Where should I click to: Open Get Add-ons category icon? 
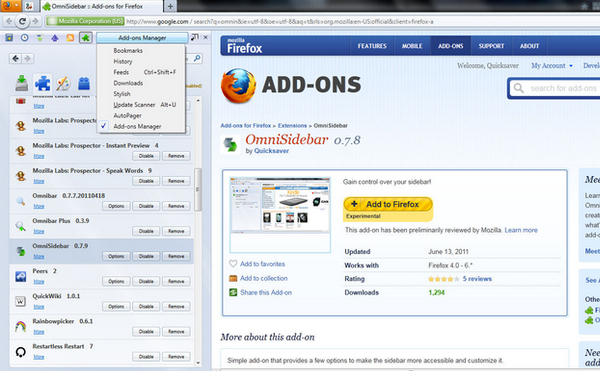tap(22, 83)
